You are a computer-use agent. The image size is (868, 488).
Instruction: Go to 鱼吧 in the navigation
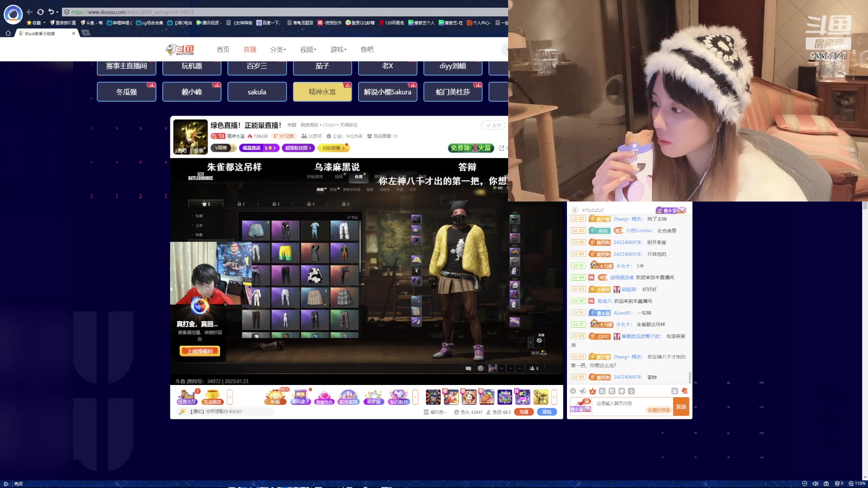(x=367, y=49)
